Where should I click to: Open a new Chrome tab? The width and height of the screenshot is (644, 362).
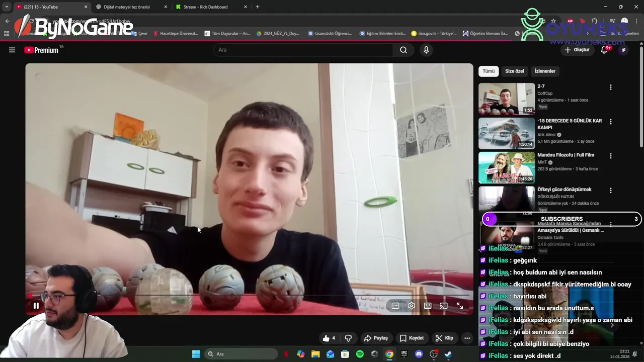(258, 7)
